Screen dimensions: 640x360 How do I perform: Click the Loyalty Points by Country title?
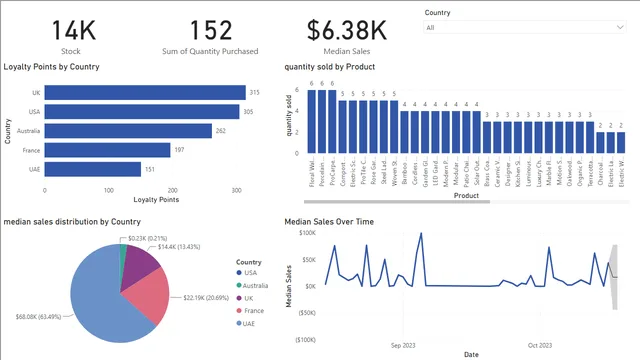tap(51, 67)
